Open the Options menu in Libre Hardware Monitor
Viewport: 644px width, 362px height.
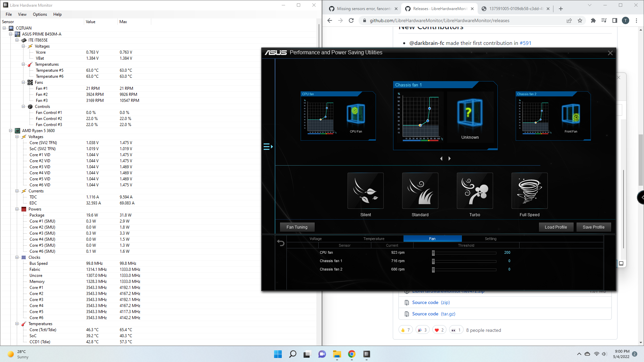(x=40, y=14)
